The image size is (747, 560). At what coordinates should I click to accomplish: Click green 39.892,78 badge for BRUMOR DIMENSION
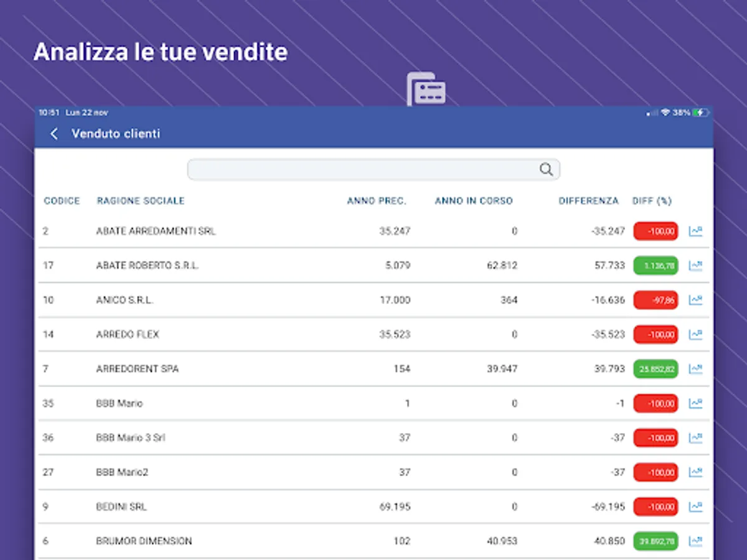pyautogui.click(x=655, y=541)
